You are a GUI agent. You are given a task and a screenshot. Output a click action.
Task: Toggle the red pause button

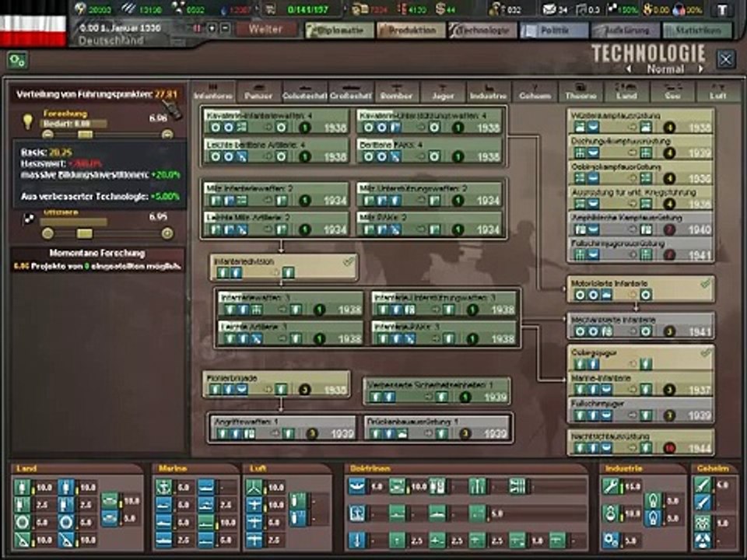(x=197, y=29)
